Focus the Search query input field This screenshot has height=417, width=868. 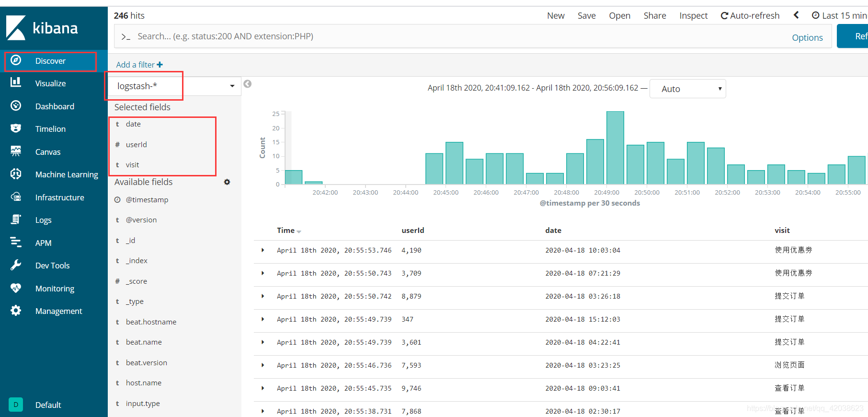click(x=450, y=36)
